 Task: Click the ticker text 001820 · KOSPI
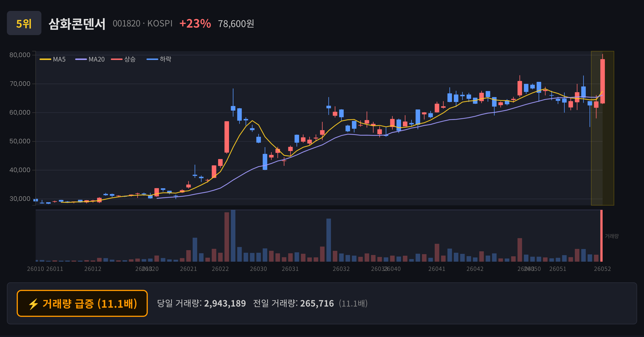point(142,24)
